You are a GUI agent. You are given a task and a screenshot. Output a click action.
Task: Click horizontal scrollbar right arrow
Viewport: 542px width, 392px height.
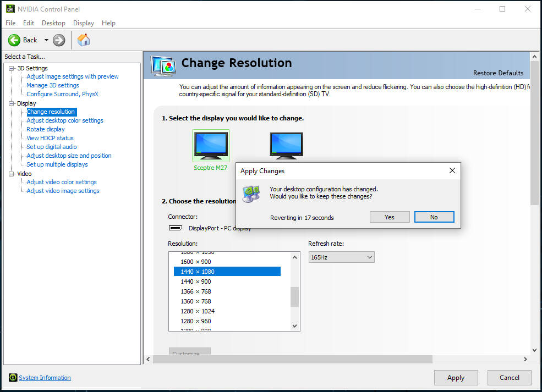525,359
